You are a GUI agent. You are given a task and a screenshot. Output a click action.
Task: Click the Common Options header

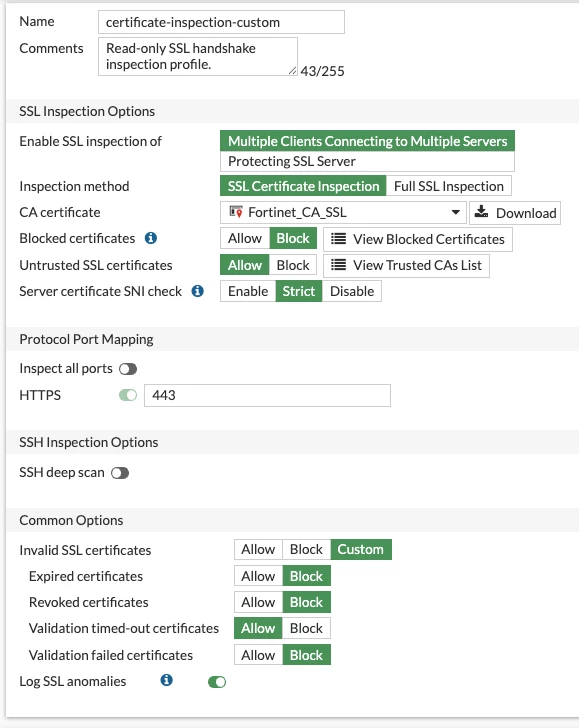pyautogui.click(x=71, y=520)
